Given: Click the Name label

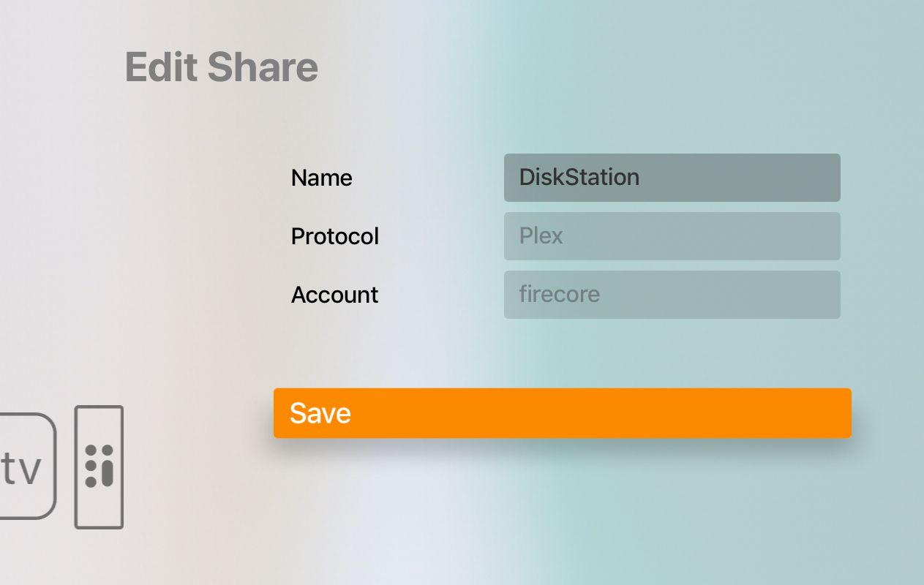Looking at the screenshot, I should (321, 178).
